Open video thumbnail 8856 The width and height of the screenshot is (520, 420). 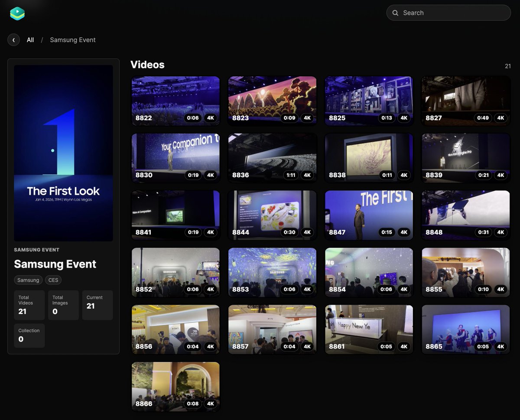tap(175, 330)
